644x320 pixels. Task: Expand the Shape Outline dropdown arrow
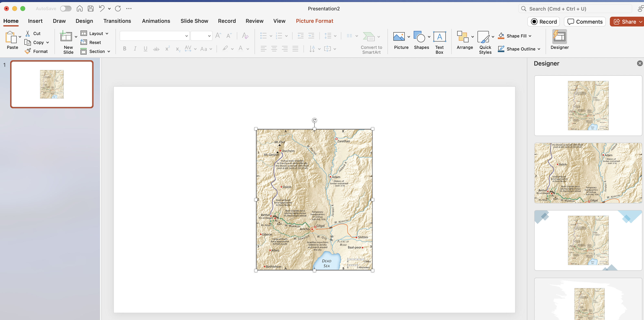tap(539, 49)
